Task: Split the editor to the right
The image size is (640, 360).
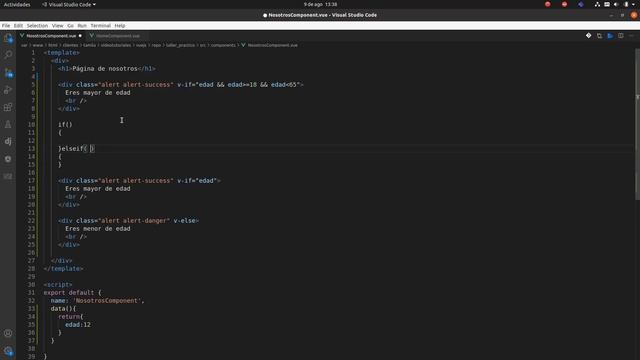Action: [620, 36]
